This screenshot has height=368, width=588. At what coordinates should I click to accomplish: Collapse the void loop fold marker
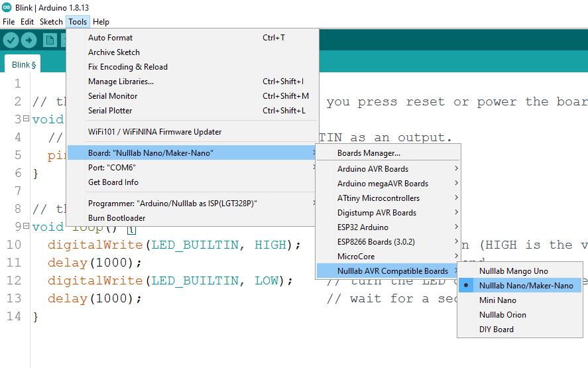pos(26,227)
